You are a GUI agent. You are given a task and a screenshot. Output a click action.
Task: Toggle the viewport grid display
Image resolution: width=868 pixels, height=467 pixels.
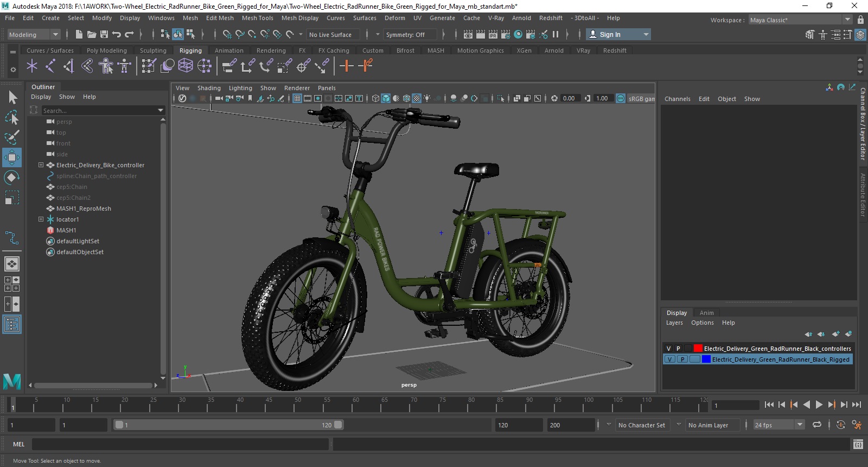click(297, 98)
